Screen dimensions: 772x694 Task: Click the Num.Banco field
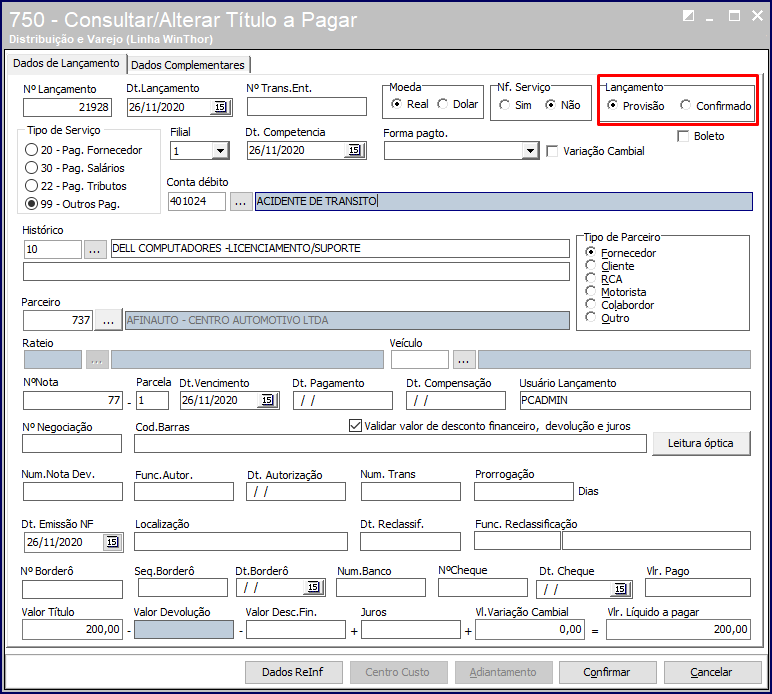pos(381,588)
